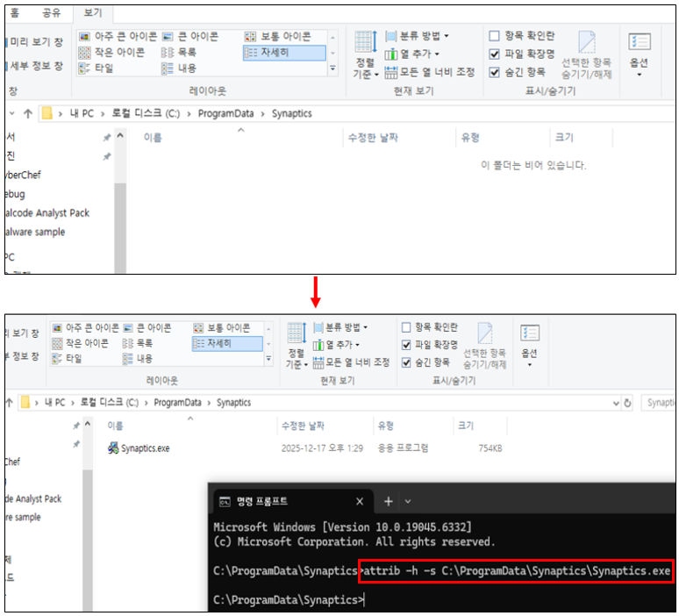This screenshot has height=616, width=679.
Task: Click hide selected items button, top window
Action: click(586, 55)
